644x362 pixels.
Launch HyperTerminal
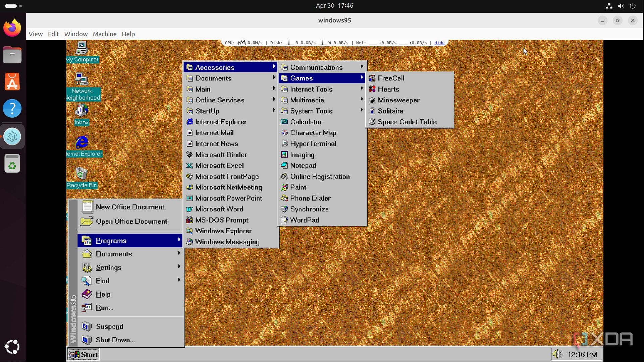click(x=322, y=144)
